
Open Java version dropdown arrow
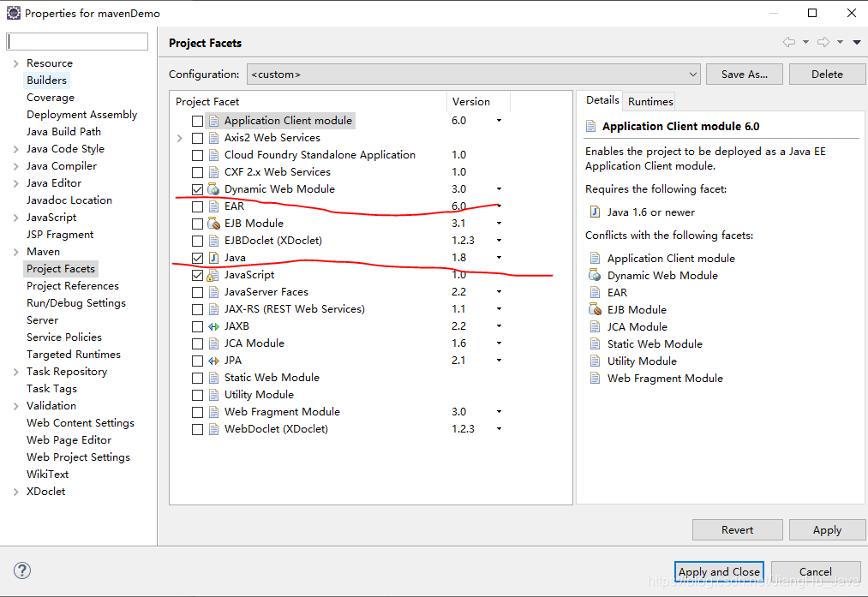pos(499,258)
